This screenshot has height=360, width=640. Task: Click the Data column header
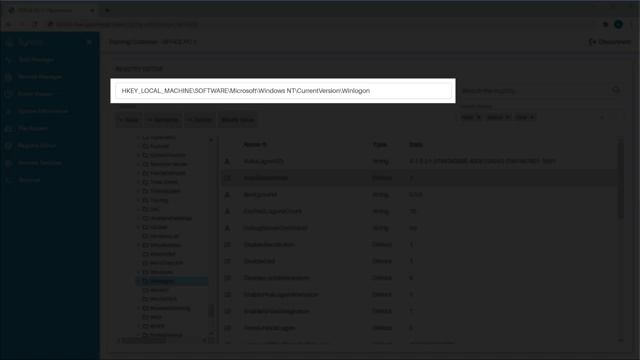tap(416, 144)
